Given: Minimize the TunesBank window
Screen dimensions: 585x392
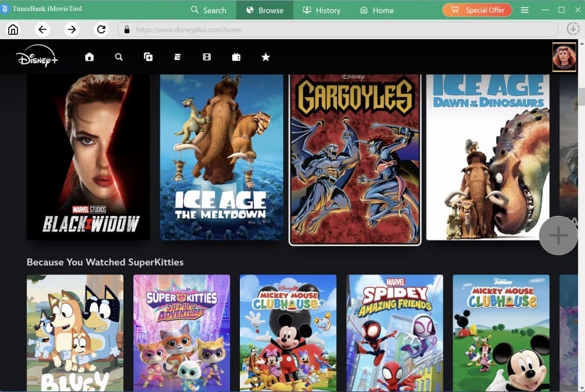Looking at the screenshot, I should click(x=545, y=10).
